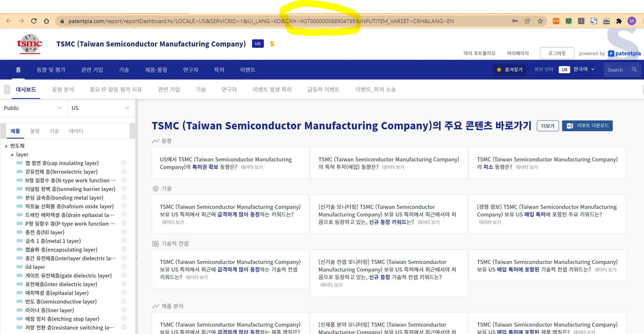Open the 특허권 확보 동향 card
The image size is (644, 334).
(x=230, y=163)
